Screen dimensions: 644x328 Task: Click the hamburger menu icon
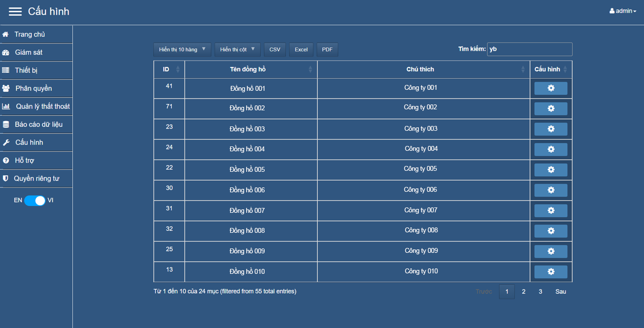tap(15, 12)
